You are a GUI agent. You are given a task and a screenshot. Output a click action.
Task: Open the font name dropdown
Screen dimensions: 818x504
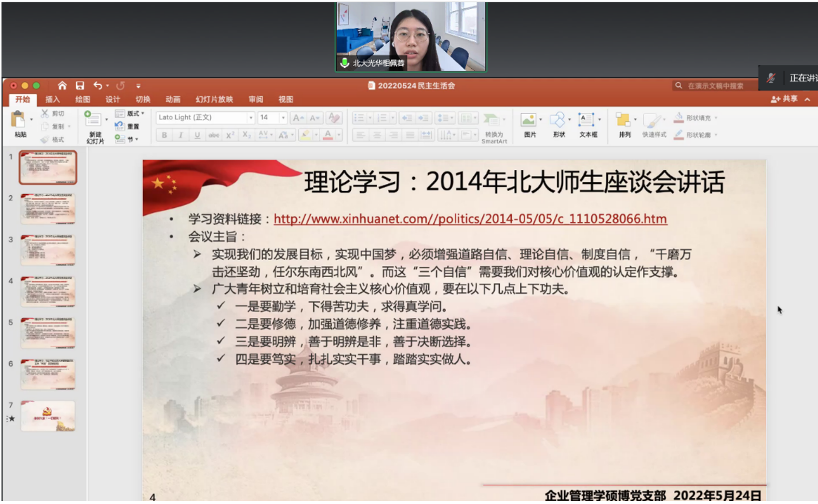click(251, 117)
